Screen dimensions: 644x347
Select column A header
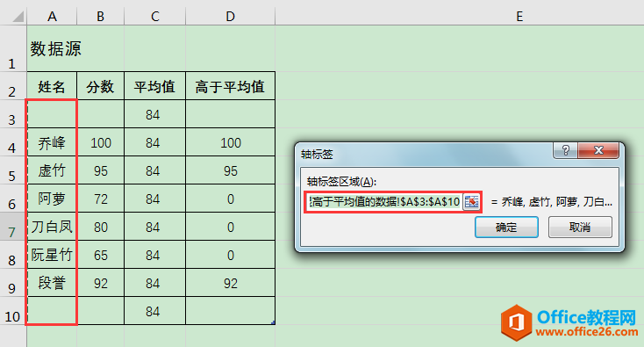52,17
